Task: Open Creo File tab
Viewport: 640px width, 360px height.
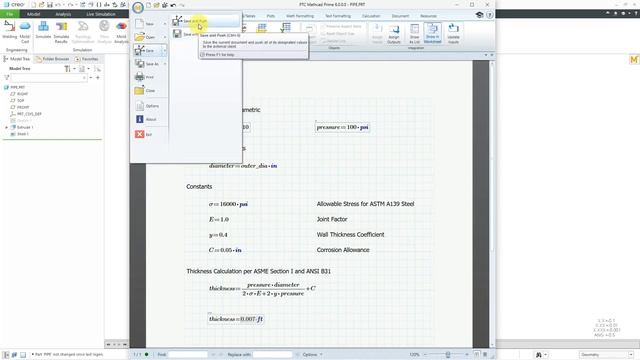Action: [x=9, y=14]
